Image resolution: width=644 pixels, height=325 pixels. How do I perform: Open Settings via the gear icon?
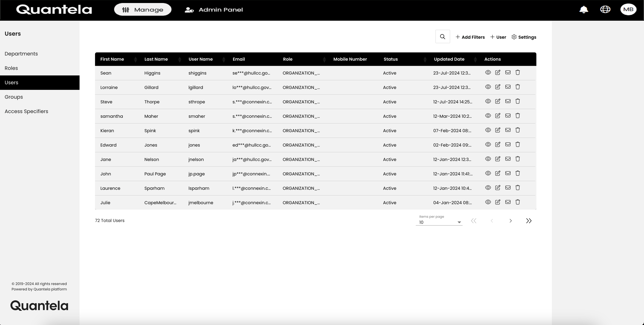(524, 37)
